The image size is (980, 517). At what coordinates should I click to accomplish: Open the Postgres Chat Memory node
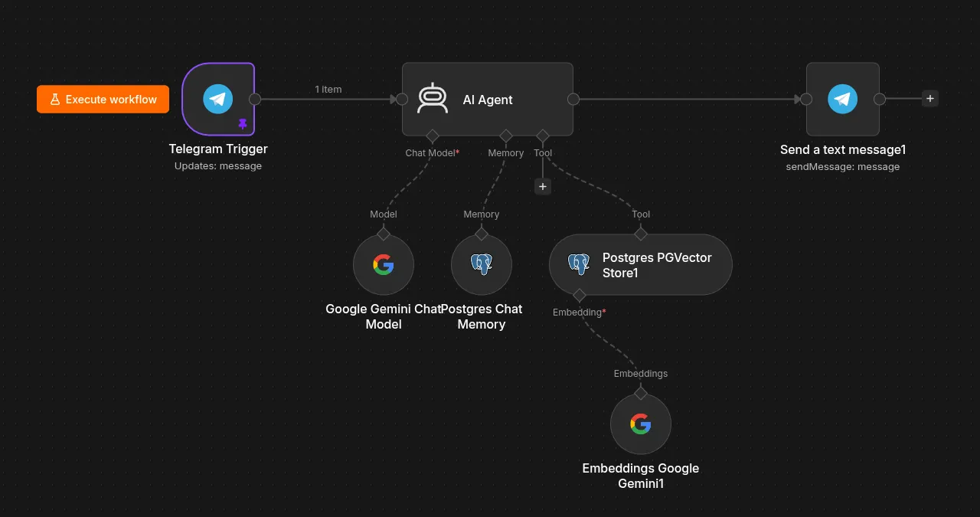coord(482,264)
